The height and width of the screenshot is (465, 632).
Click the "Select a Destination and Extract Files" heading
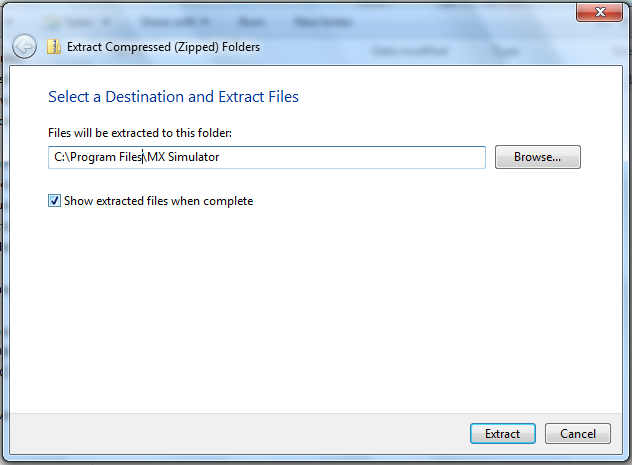coord(173,97)
